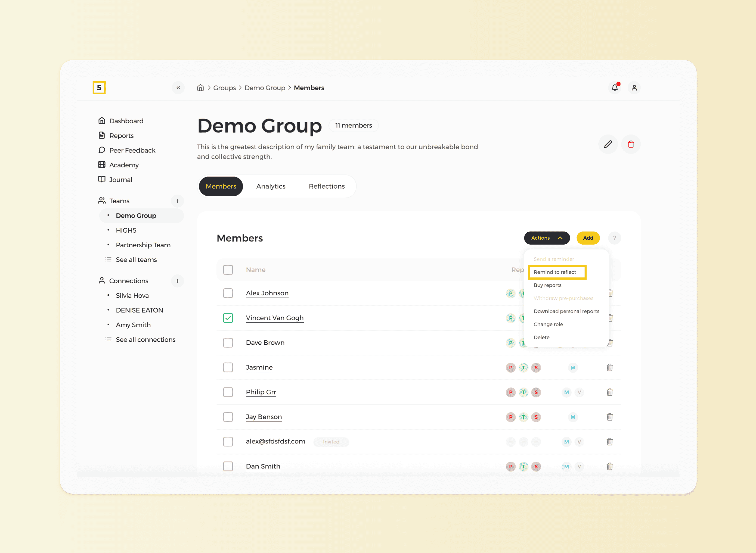Viewport: 756px width, 553px height.
Task: Open the user profile icon
Action: click(634, 88)
